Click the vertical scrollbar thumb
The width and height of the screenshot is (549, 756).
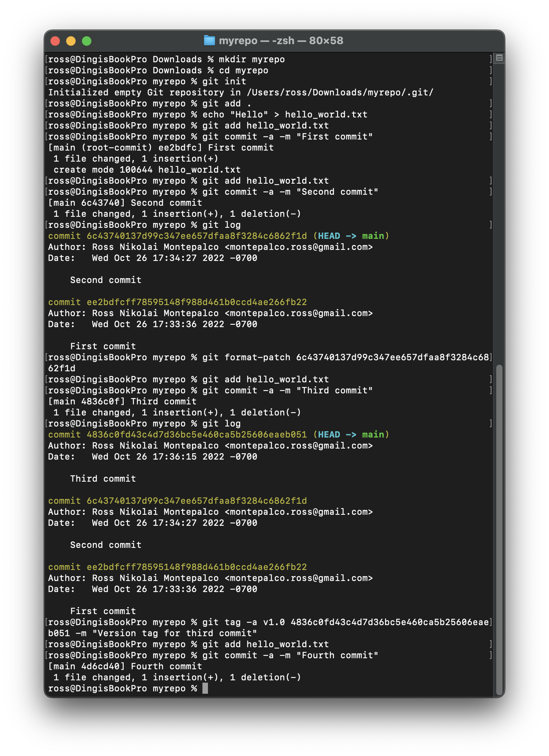(x=499, y=528)
